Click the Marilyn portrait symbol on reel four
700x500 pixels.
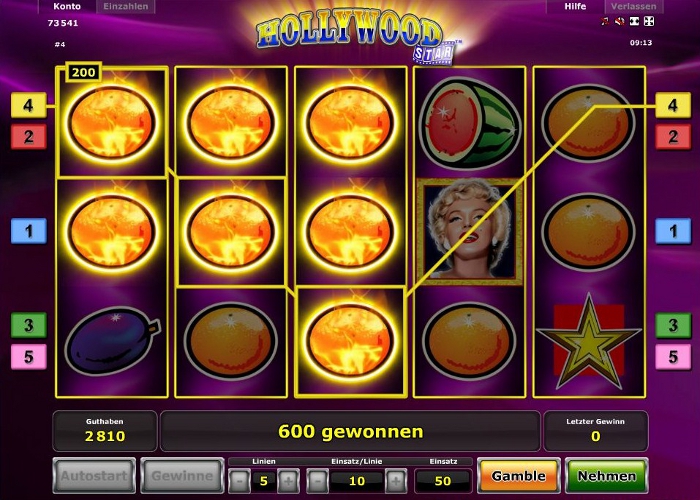469,231
